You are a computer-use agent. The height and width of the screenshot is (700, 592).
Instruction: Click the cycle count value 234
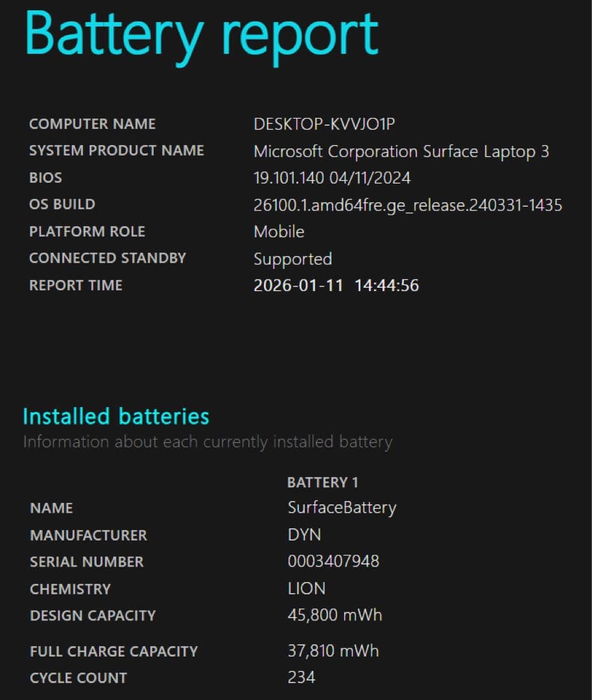click(x=301, y=678)
